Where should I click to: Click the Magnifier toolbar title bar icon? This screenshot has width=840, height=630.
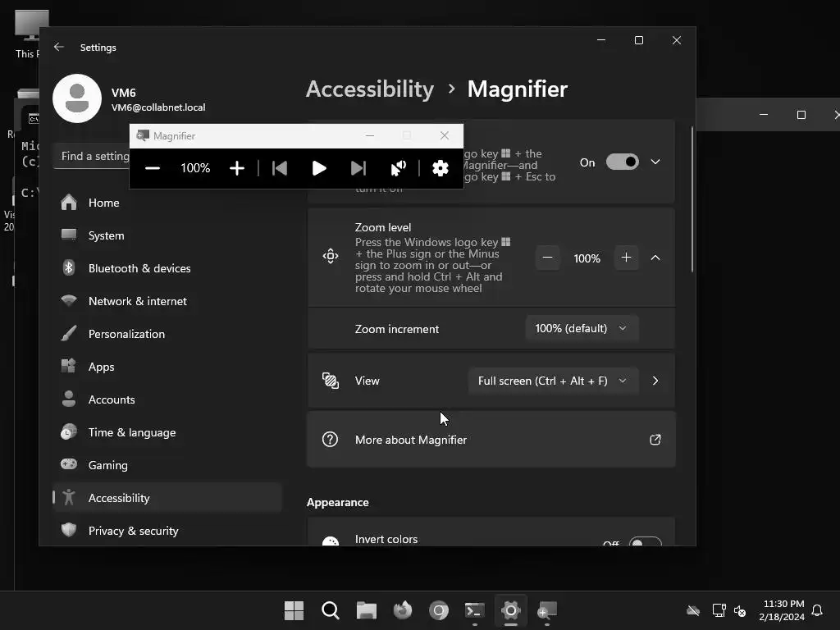pos(143,135)
